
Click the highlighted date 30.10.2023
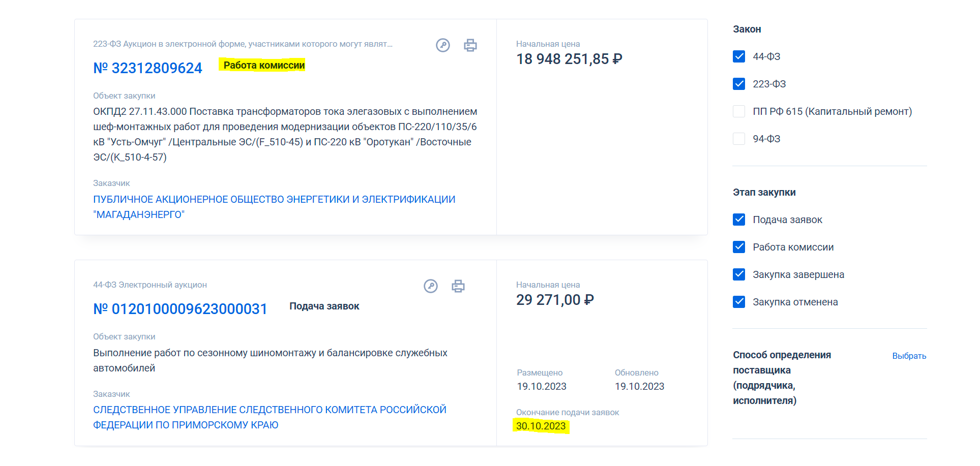[541, 426]
